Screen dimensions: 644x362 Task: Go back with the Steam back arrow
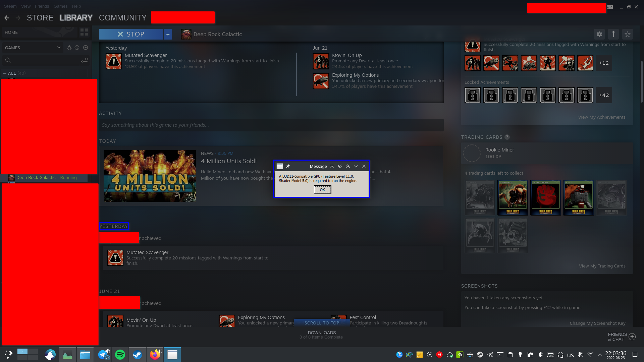pos(7,18)
